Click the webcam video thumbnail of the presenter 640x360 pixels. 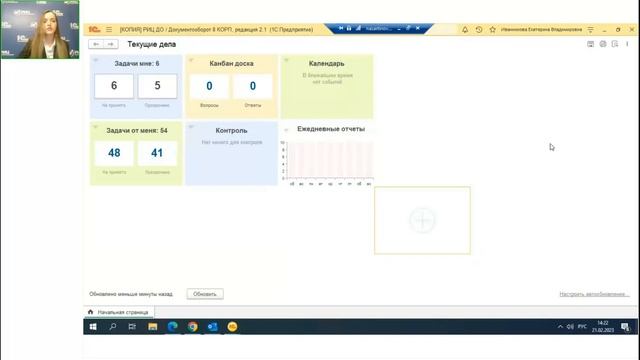coord(40,30)
